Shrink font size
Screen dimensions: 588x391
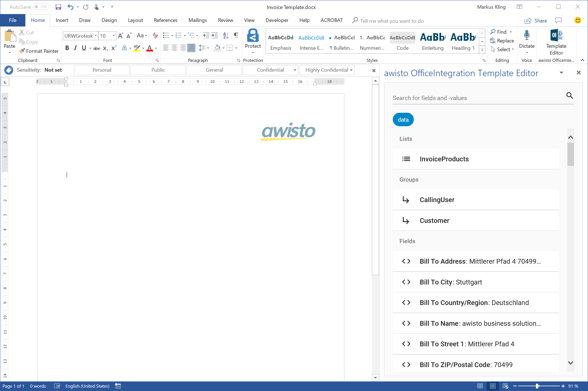(129, 36)
